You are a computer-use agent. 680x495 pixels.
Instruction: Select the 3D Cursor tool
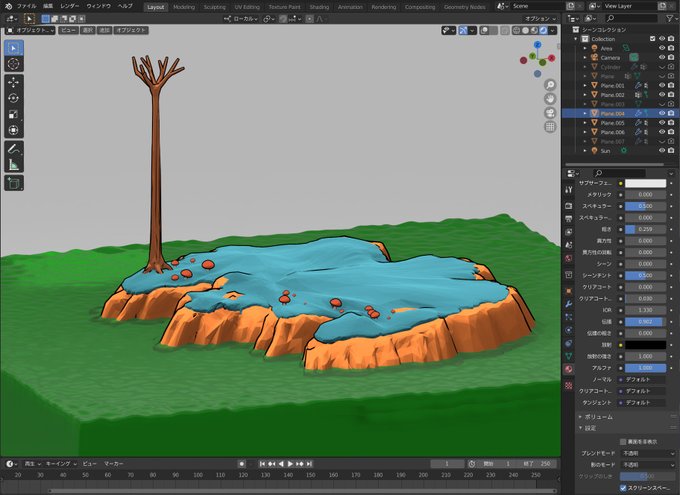click(13, 64)
